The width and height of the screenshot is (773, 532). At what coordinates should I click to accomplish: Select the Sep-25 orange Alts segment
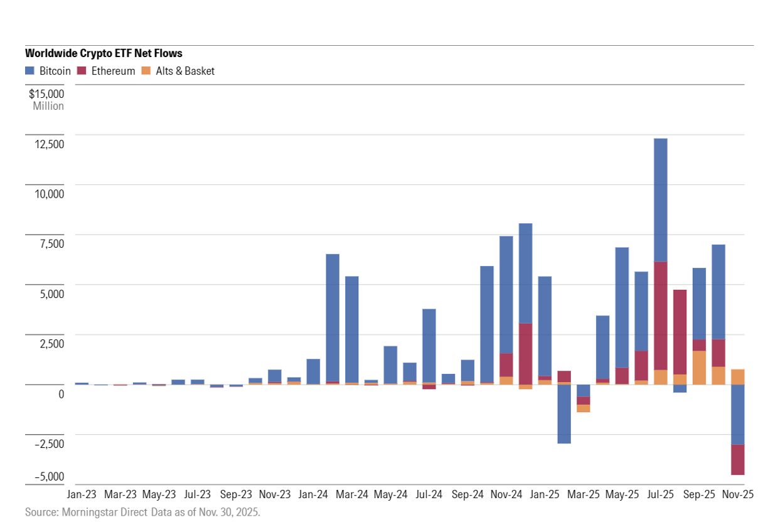click(x=699, y=367)
